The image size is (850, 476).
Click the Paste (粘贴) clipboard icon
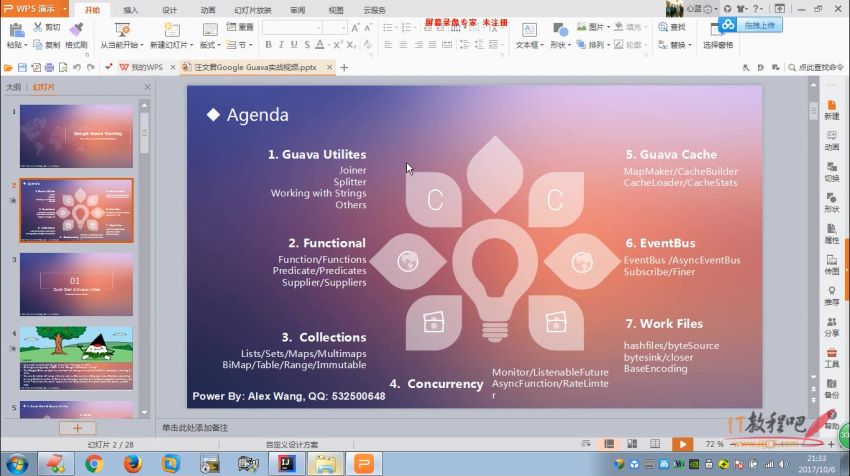pos(16,30)
